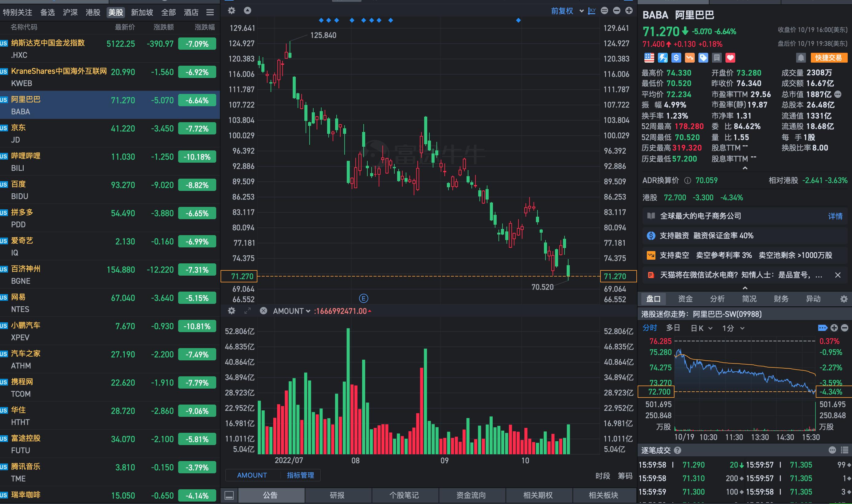Click the blue dotted icon in mini chart
Screen dimensions: 852x504
pos(823,328)
